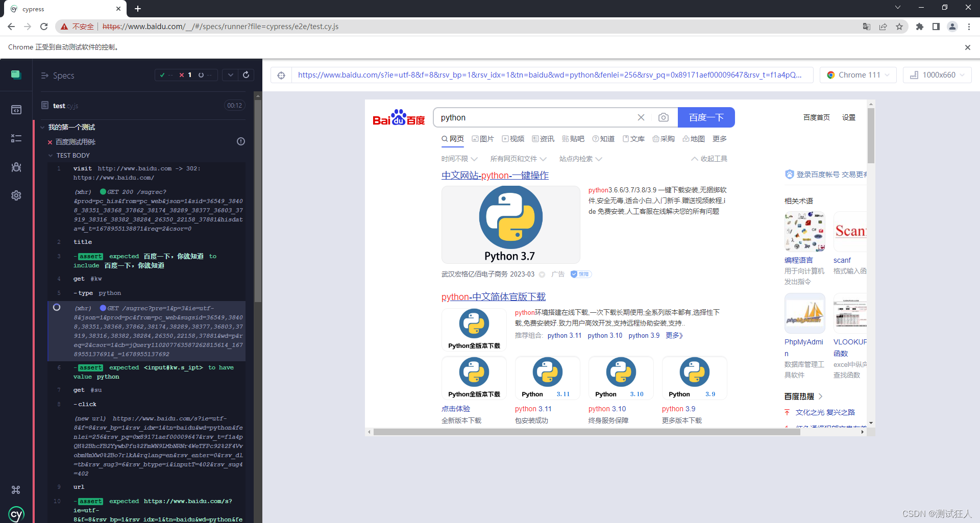The width and height of the screenshot is (980, 523).
Task: Click the 设置 link on Baidu
Action: click(849, 117)
